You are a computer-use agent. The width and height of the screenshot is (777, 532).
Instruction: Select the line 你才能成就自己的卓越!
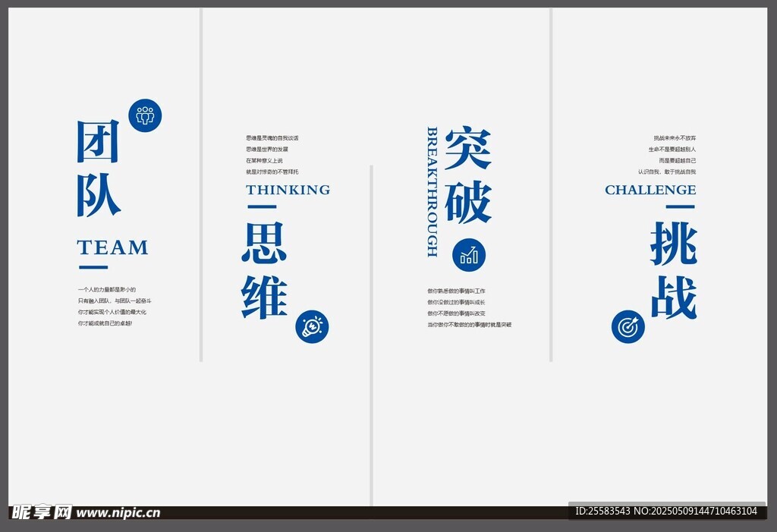[105, 324]
